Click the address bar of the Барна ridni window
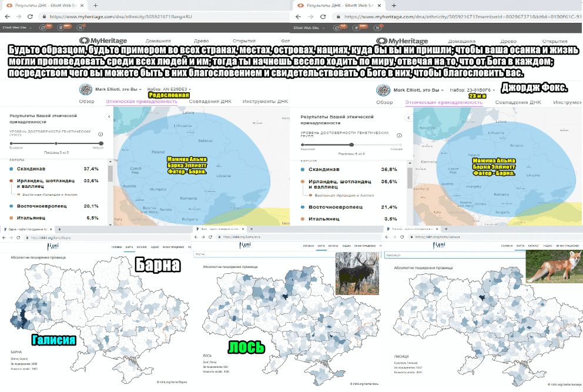This screenshot has width=583, height=392. tap(108, 237)
